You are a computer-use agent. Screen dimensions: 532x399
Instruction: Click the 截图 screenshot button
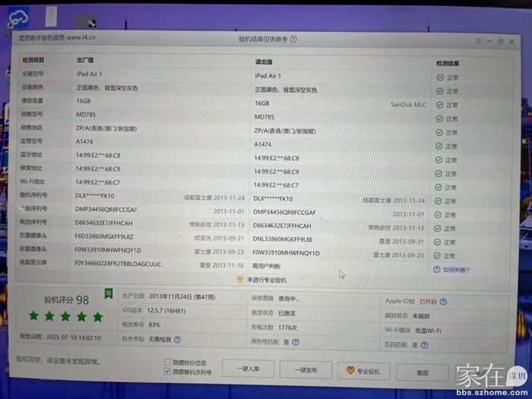pos(422,373)
